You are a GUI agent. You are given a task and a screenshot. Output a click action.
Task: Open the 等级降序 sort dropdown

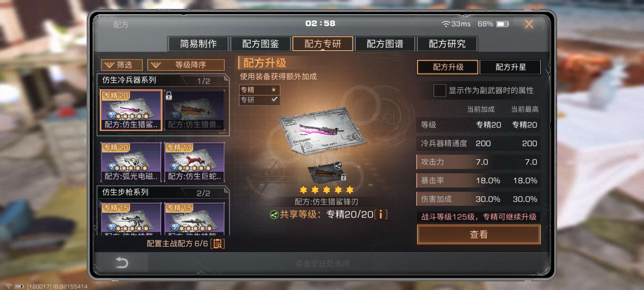pos(186,65)
